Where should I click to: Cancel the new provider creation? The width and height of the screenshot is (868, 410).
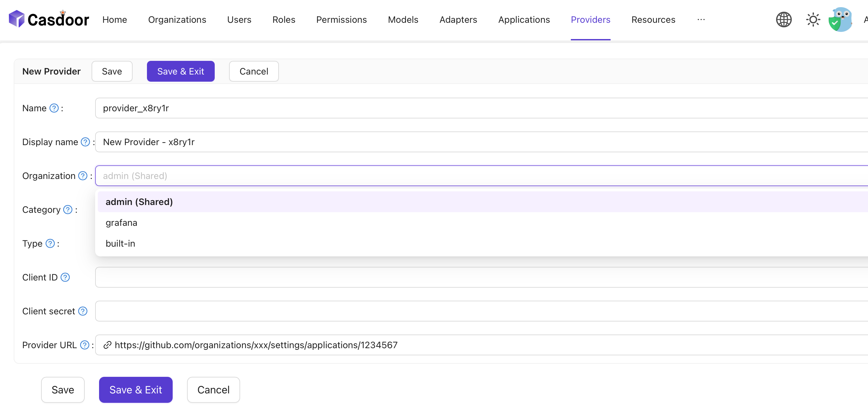[254, 71]
